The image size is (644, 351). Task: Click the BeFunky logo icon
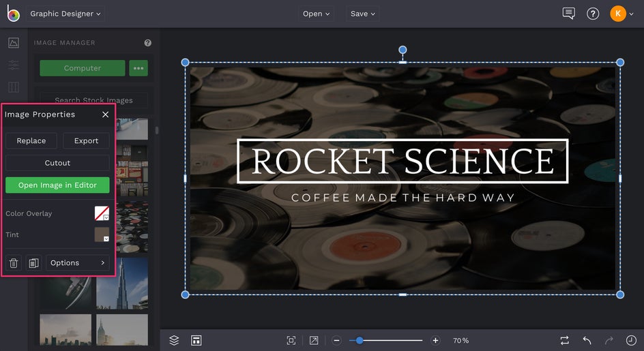point(13,14)
